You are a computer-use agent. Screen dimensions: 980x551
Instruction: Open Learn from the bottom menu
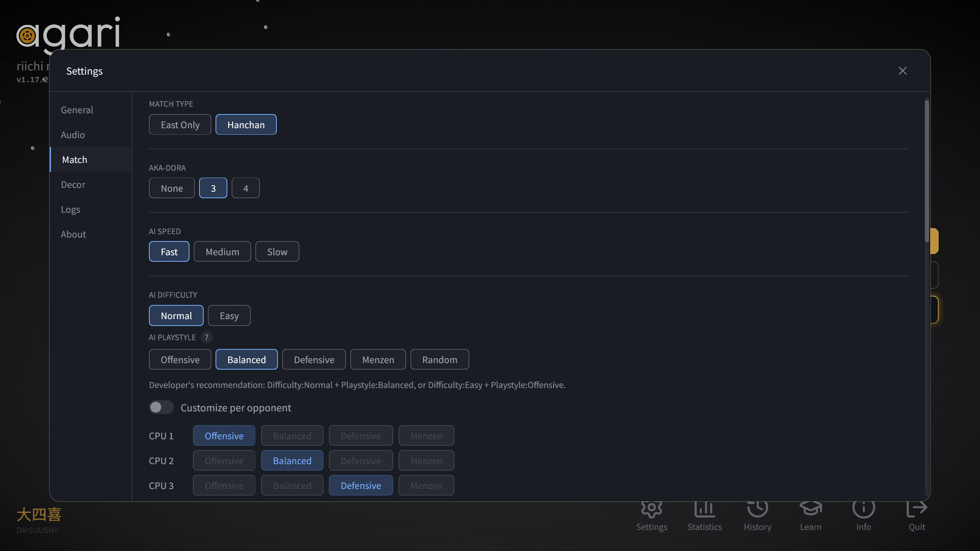pos(810,516)
